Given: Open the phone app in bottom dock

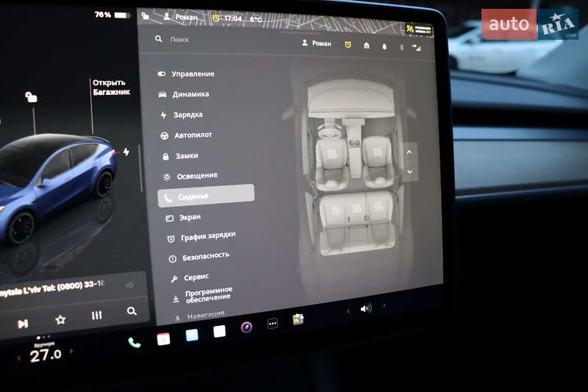Looking at the screenshot, I should (134, 342).
